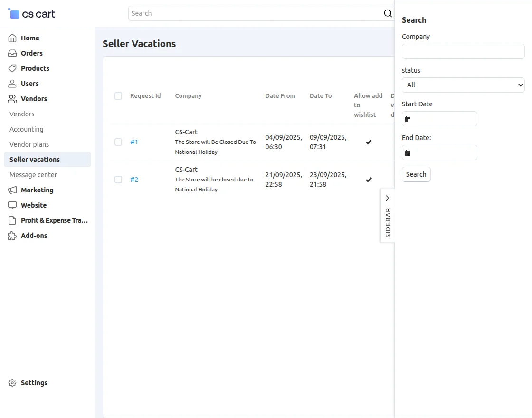Image resolution: width=532 pixels, height=418 pixels.
Task: Click the Marketing megaphone icon
Action: [12, 190]
